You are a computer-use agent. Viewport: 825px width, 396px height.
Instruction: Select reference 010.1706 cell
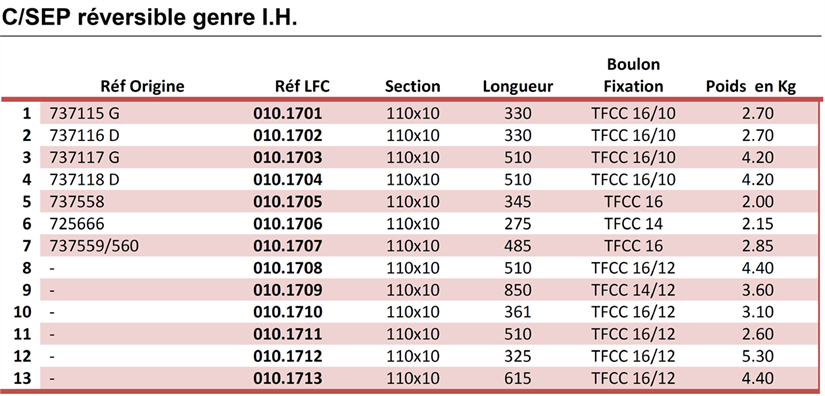click(x=287, y=224)
